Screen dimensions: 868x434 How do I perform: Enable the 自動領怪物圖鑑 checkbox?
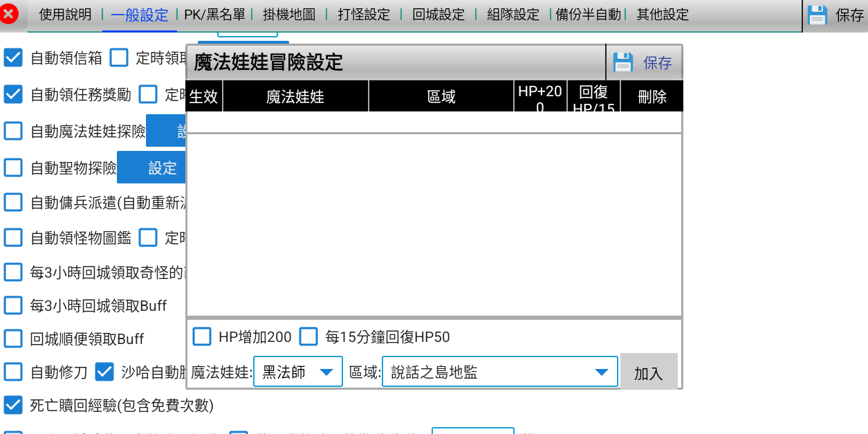pyautogui.click(x=13, y=237)
